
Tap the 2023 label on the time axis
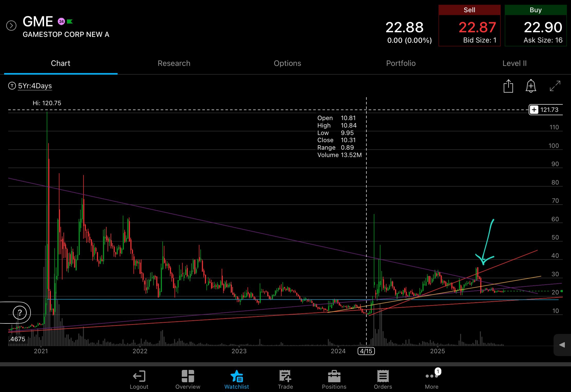pyautogui.click(x=239, y=351)
